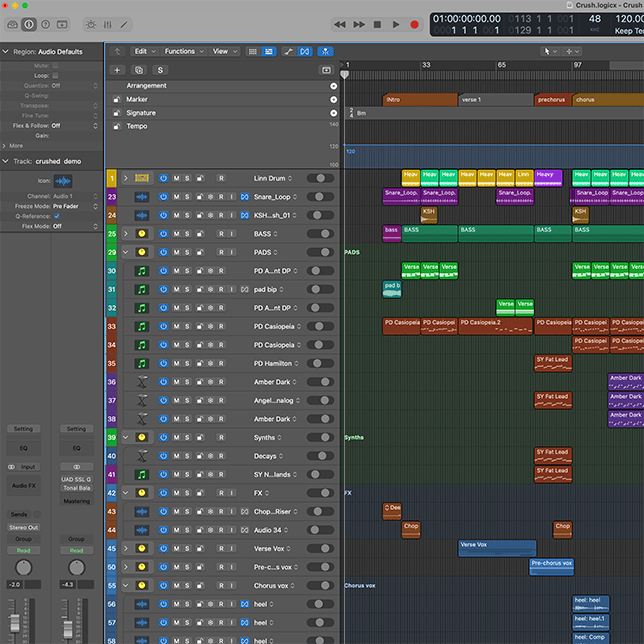Click the duplicate track icon
The height and width of the screenshot is (644, 644).
tap(139, 70)
